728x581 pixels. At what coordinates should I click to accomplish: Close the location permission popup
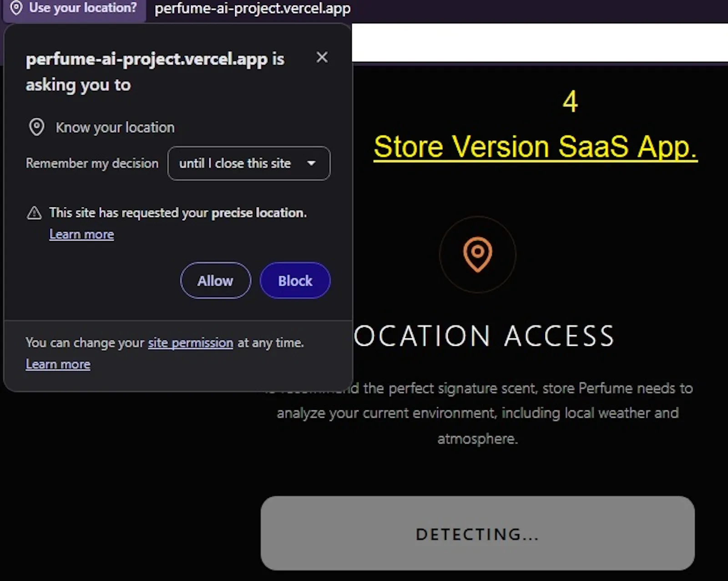tap(322, 57)
